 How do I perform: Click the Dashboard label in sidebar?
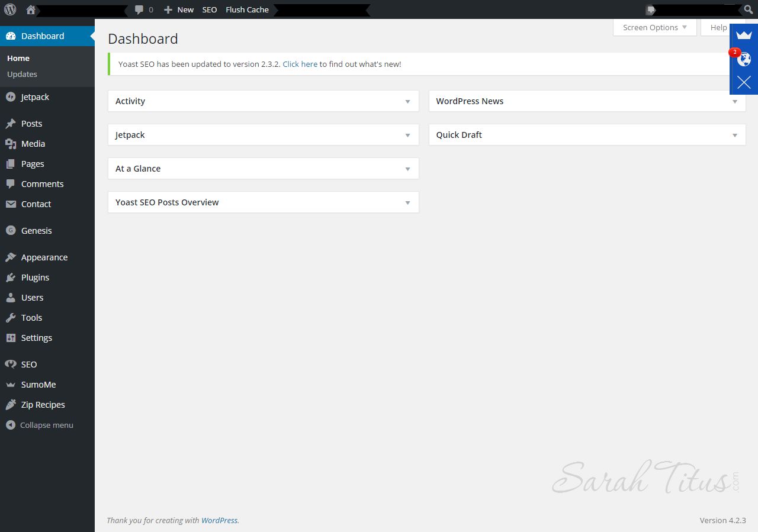(43, 36)
